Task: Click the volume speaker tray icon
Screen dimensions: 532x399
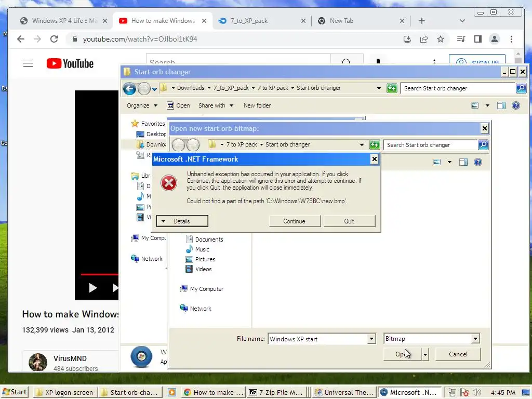Action: tap(477, 393)
